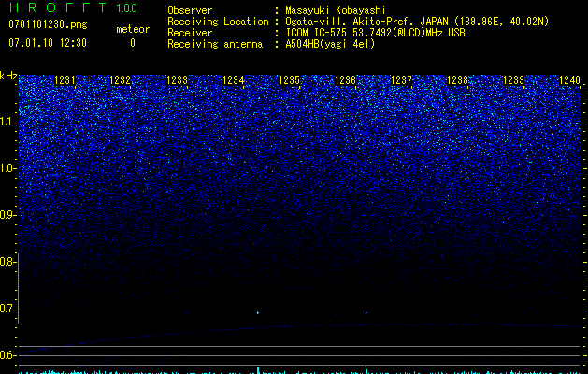Click the 'Receiving antenna' label
The image size is (588, 374).
point(215,44)
